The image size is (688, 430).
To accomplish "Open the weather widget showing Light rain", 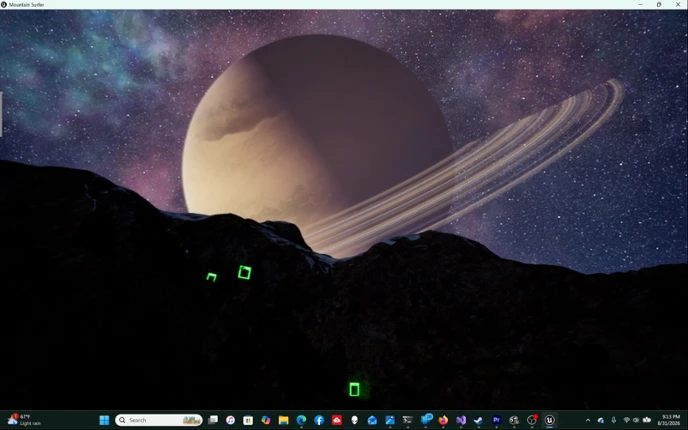I will tap(25, 420).
